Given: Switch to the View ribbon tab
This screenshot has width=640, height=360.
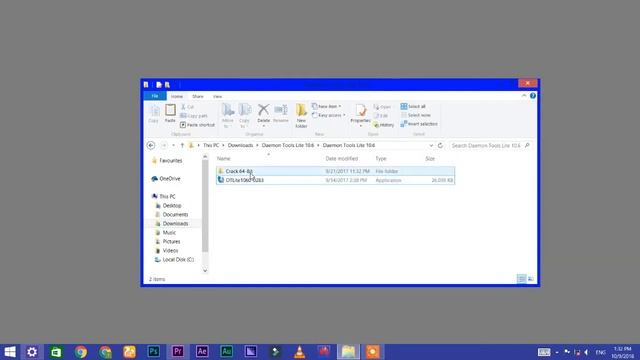Looking at the screenshot, I should 218,96.
